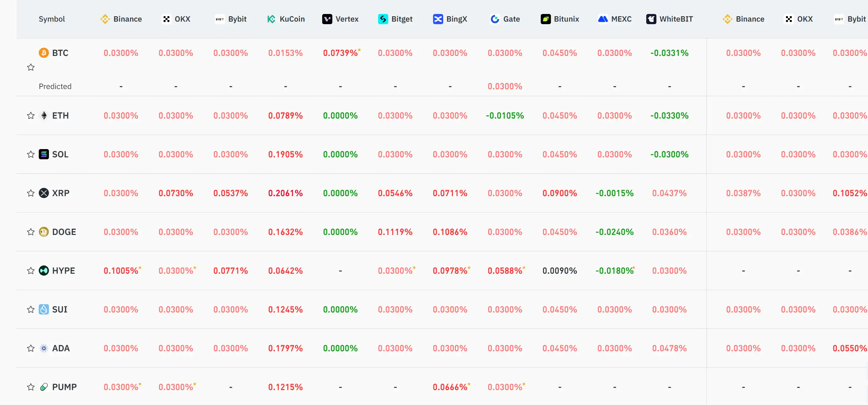Star BTC as a favorite
Screen dimensions: 868x405
click(x=31, y=67)
